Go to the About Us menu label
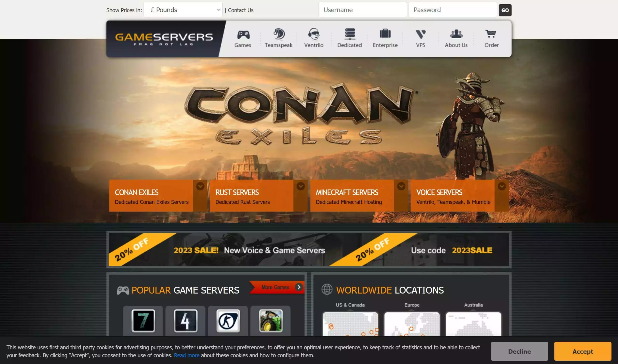The height and width of the screenshot is (364, 618). tap(456, 45)
